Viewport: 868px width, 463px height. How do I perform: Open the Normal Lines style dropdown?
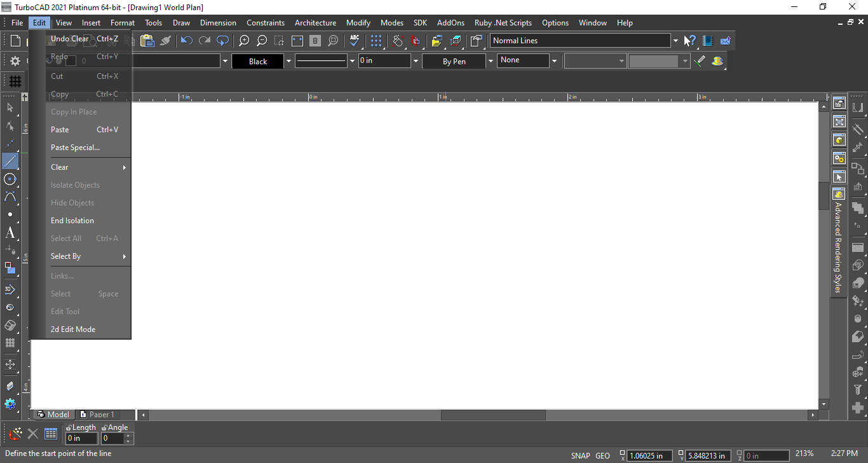click(x=675, y=41)
